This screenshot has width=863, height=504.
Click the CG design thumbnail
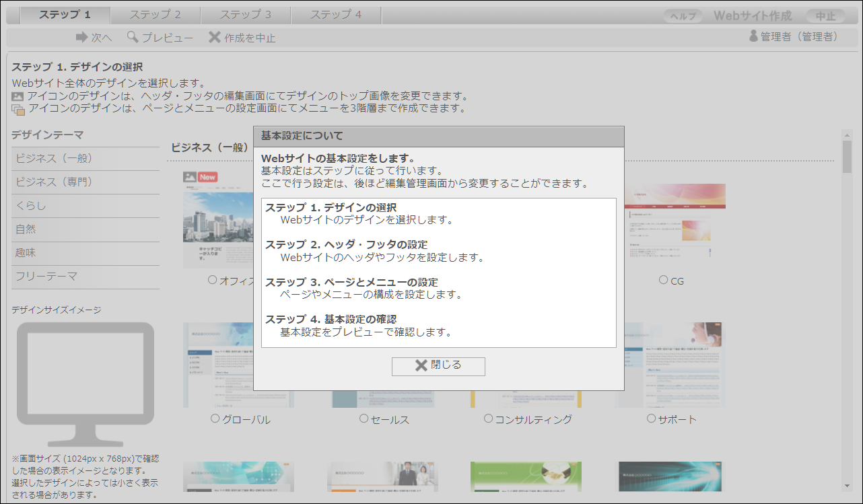click(673, 222)
